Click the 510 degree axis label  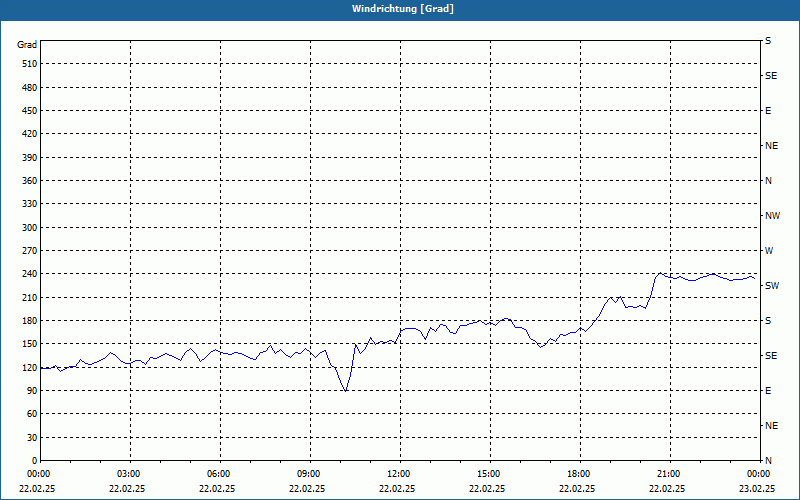coord(30,64)
